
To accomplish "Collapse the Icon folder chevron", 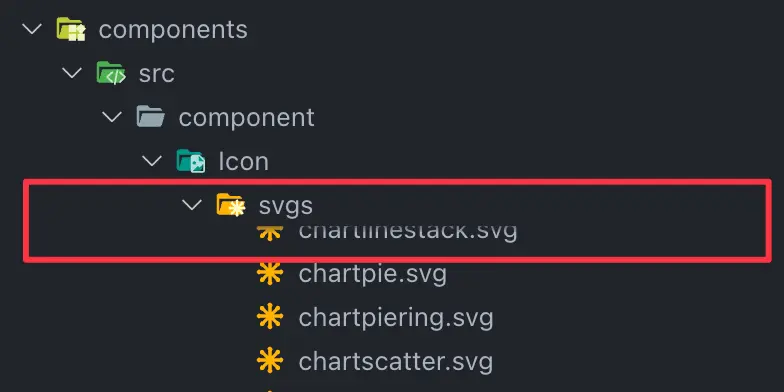I will coord(152,161).
